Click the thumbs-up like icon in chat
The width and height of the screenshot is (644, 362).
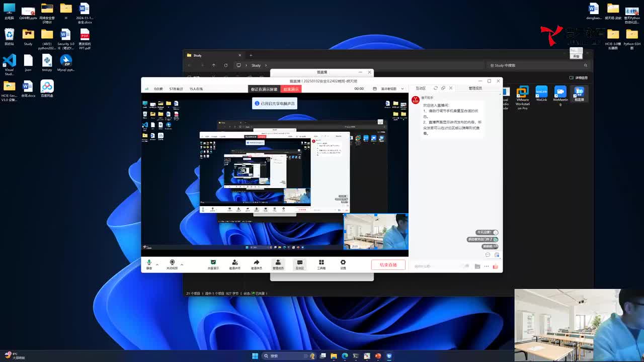point(496,266)
